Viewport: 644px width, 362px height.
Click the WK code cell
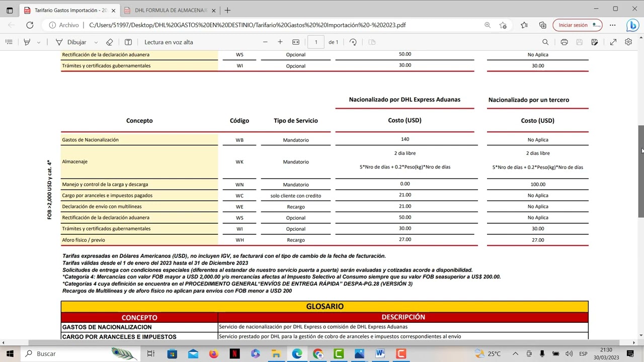(x=239, y=162)
